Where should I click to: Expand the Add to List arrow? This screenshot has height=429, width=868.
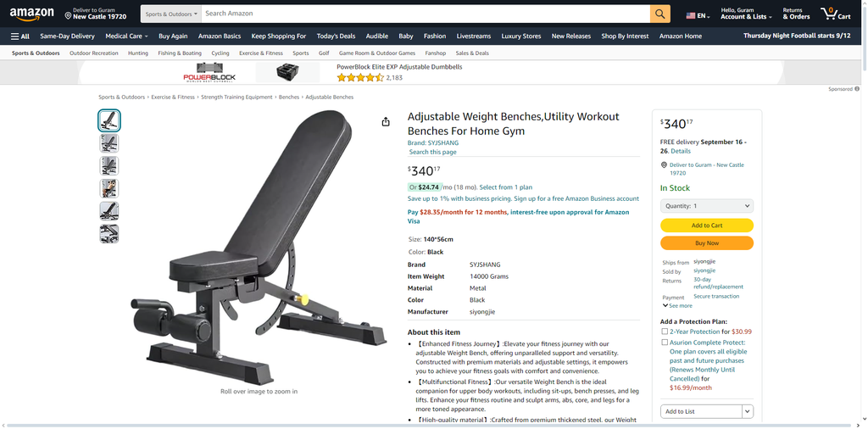(748, 411)
